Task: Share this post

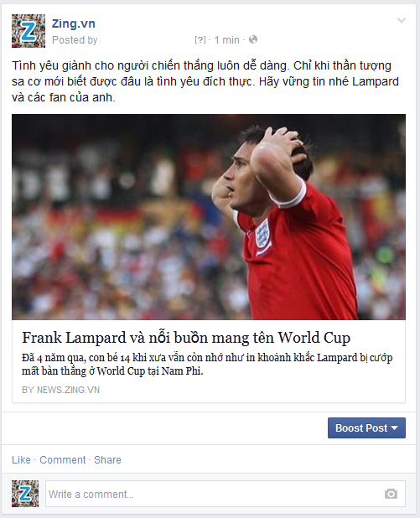Action: [107, 460]
